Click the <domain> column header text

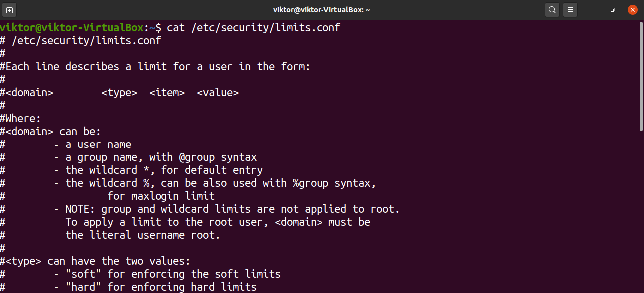point(29,93)
